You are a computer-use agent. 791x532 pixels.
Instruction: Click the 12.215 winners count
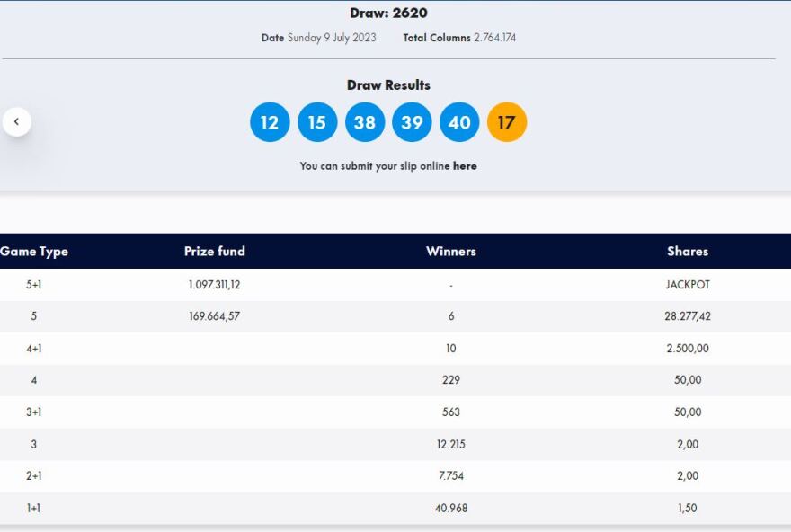pyautogui.click(x=450, y=444)
